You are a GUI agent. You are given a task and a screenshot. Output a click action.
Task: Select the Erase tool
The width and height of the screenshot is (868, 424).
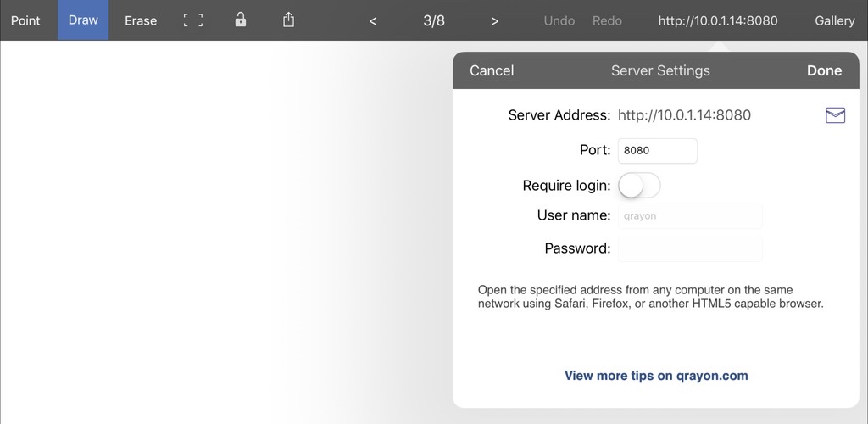(x=141, y=21)
